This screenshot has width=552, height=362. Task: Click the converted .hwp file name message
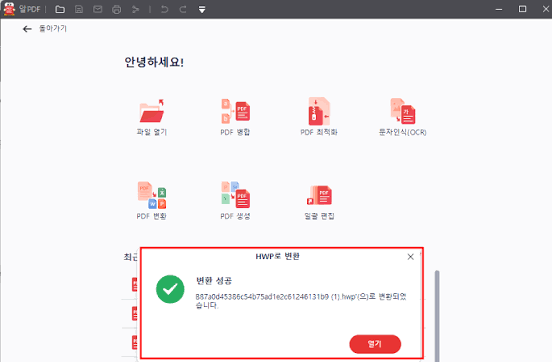tap(301, 301)
